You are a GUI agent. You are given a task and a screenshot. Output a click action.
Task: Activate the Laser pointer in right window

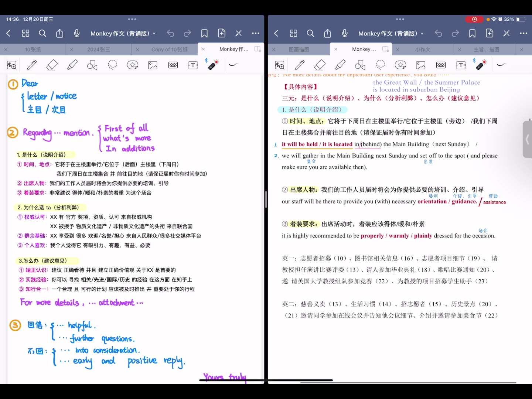coord(481,65)
